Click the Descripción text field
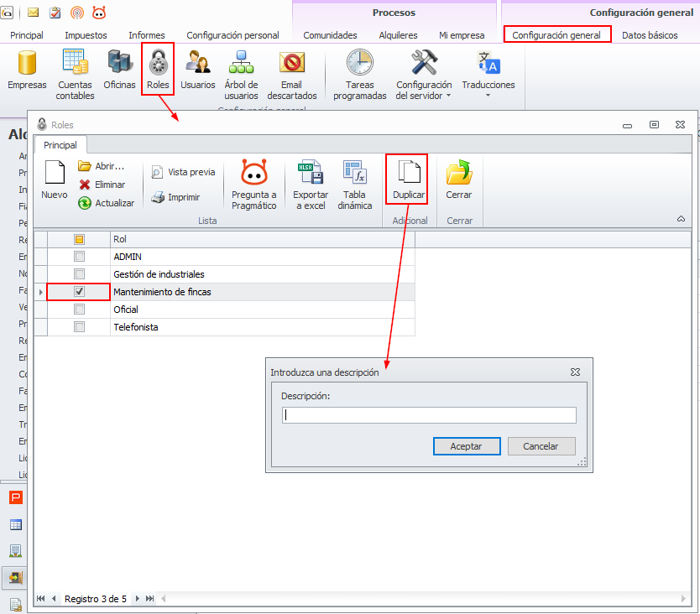 click(429, 415)
